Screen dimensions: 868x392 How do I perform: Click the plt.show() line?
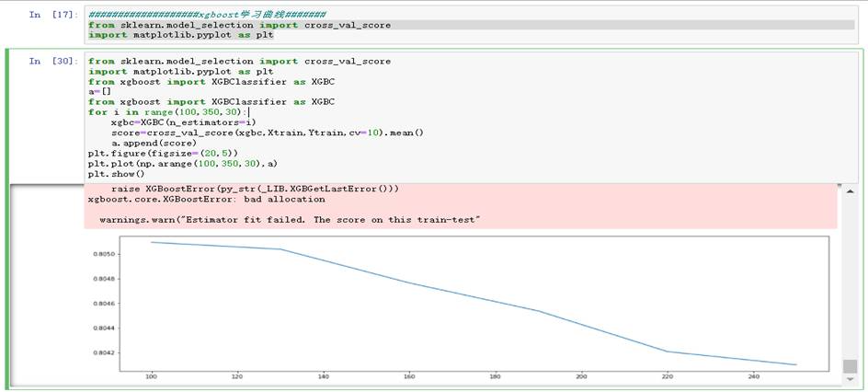click(116, 174)
